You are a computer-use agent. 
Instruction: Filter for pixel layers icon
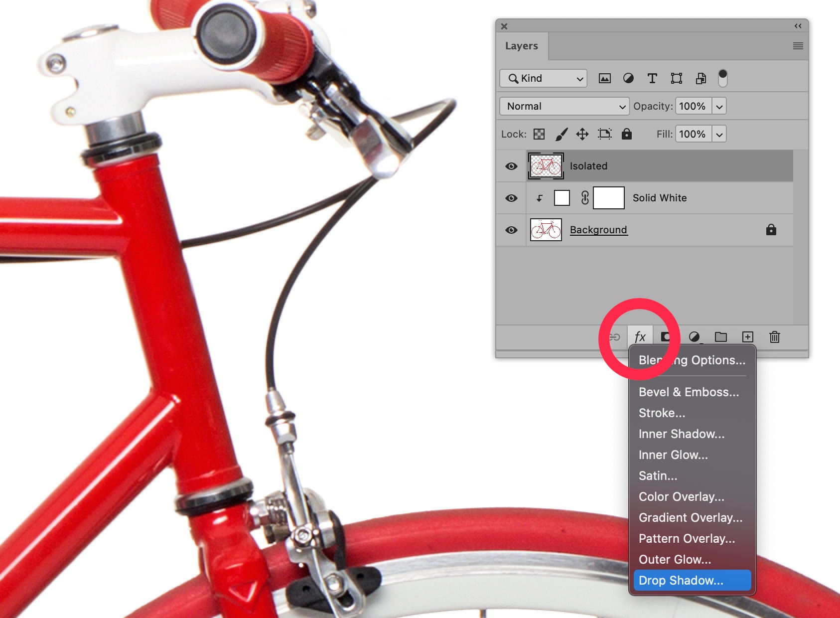pyautogui.click(x=604, y=78)
